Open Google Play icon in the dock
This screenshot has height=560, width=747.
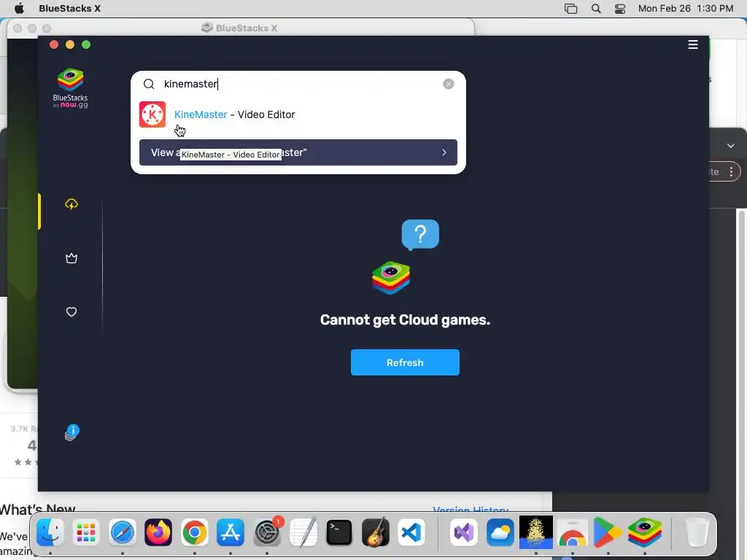[x=608, y=532]
